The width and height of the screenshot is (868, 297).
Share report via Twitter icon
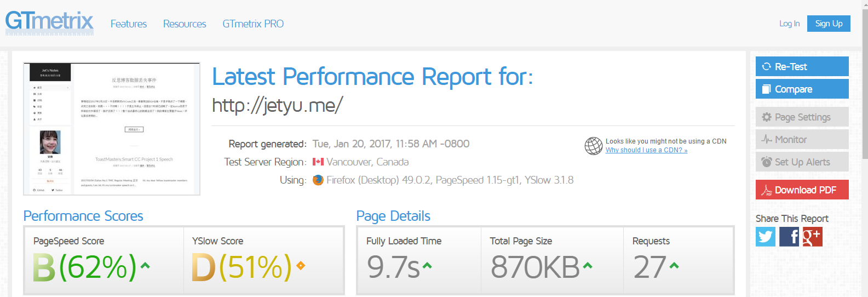[766, 237]
